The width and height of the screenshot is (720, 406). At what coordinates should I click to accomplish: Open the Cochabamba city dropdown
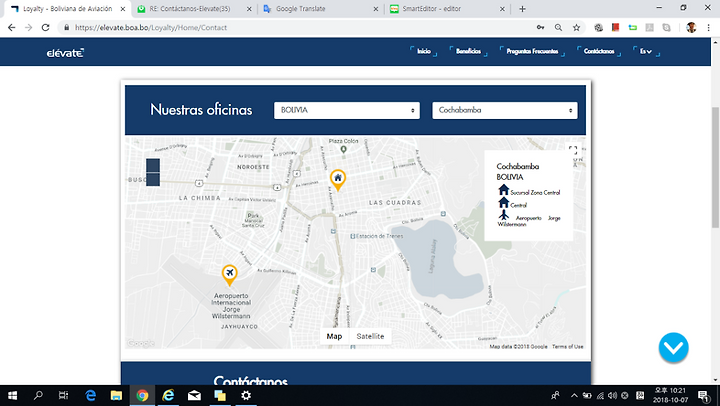coord(505,110)
